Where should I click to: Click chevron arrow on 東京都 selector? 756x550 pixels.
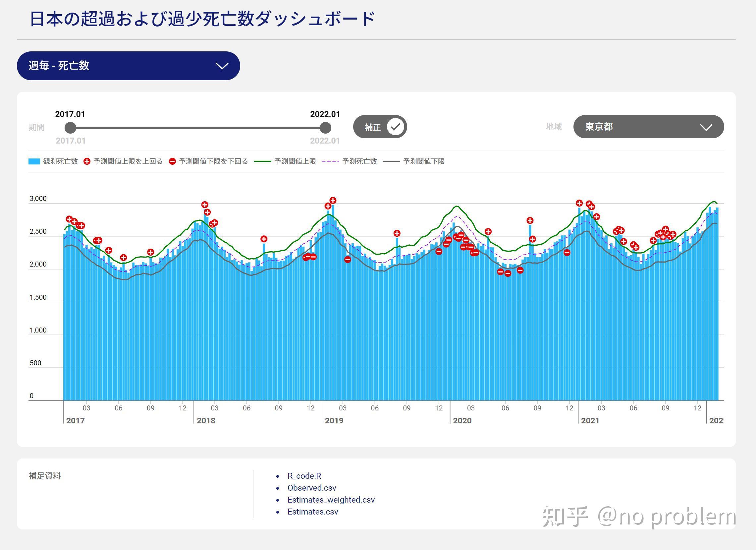tap(706, 127)
